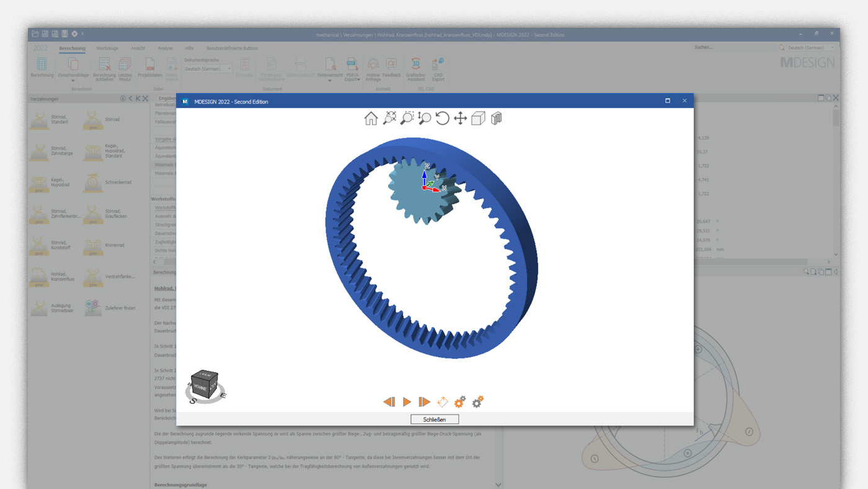The width and height of the screenshot is (868, 489).
Task: Open the Zulieferer finden module
Action: 110,308
